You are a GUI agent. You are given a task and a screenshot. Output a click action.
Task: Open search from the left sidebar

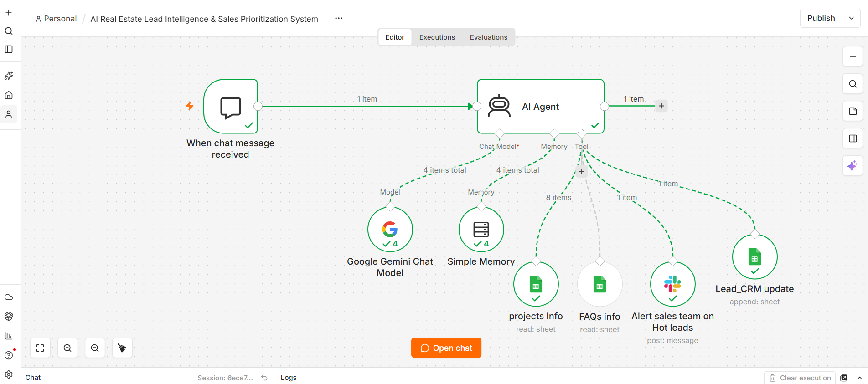(9, 31)
